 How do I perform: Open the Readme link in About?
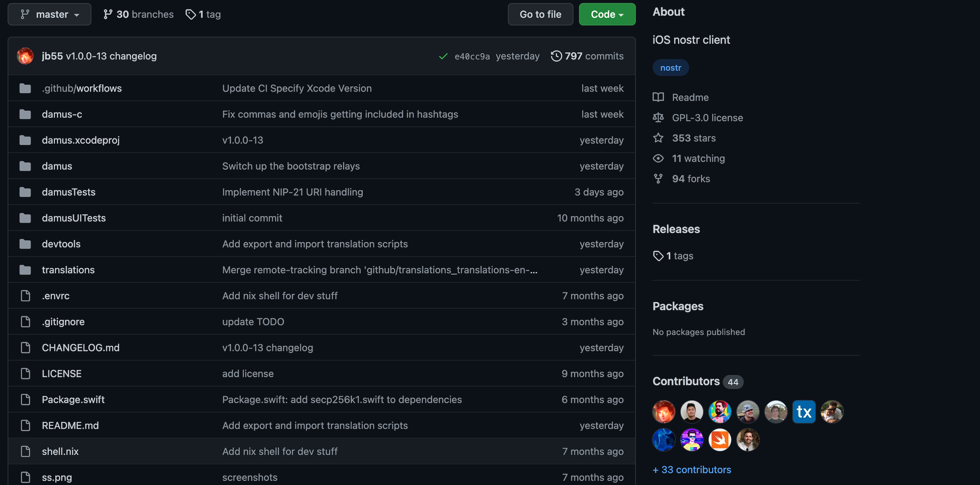tap(681, 97)
